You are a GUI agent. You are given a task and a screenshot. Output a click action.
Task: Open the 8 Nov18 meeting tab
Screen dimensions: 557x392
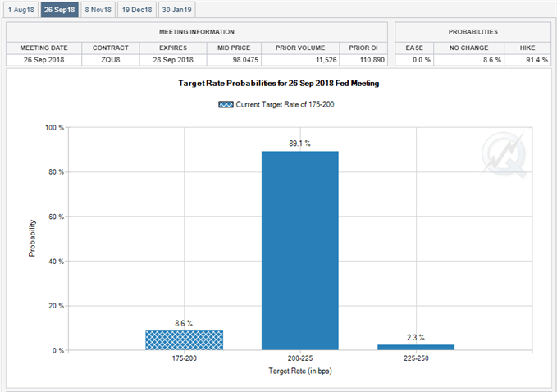tap(98, 10)
